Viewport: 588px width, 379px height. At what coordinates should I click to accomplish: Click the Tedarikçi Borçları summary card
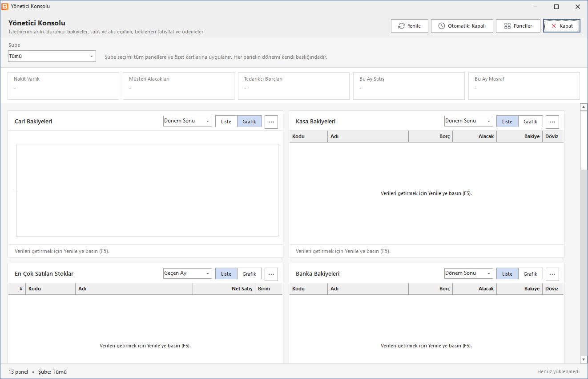pos(294,86)
